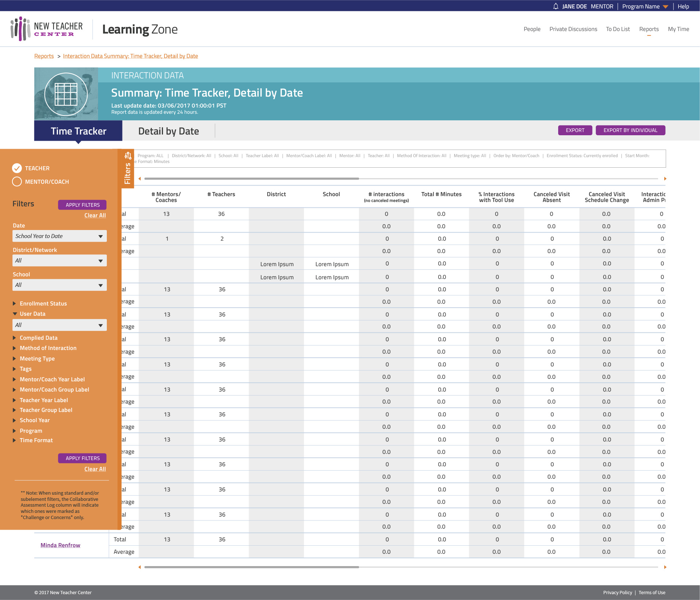Click the Filters tab sliders icon
The image size is (700, 600).
coord(128,156)
